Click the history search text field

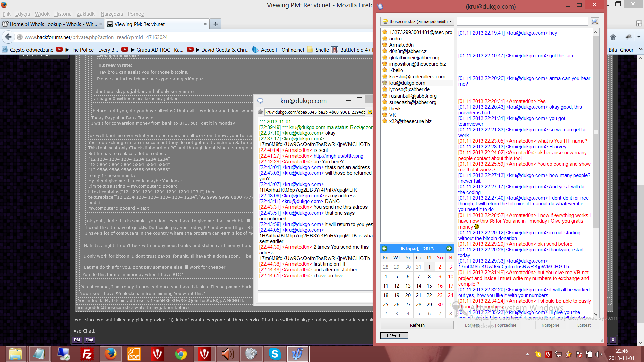(522, 21)
